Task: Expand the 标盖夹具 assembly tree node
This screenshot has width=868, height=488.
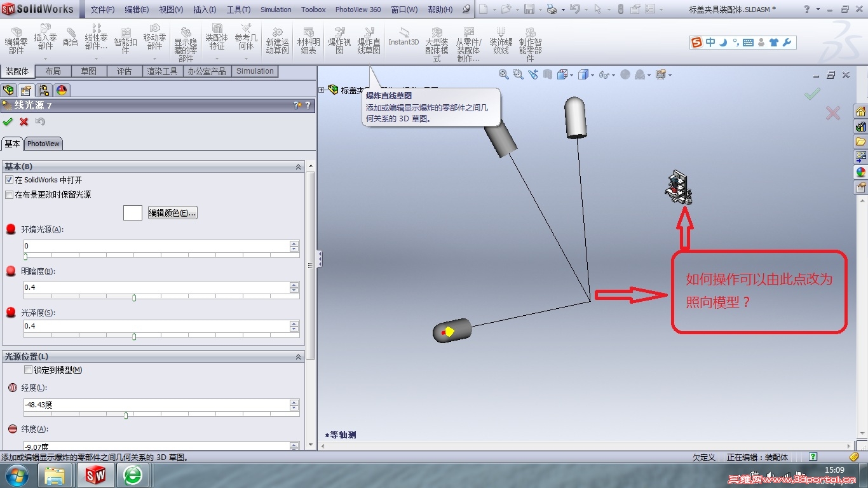Action: [322, 90]
